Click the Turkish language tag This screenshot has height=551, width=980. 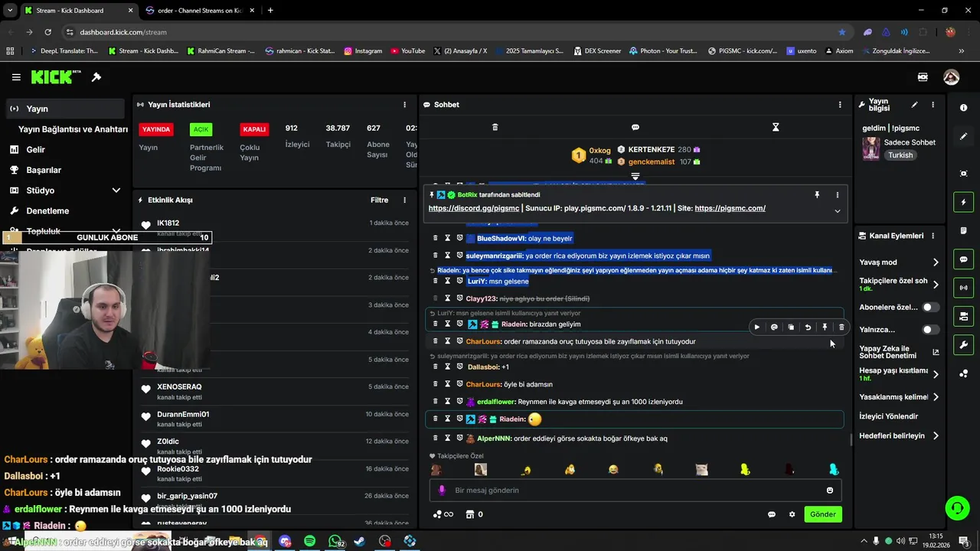pos(900,155)
